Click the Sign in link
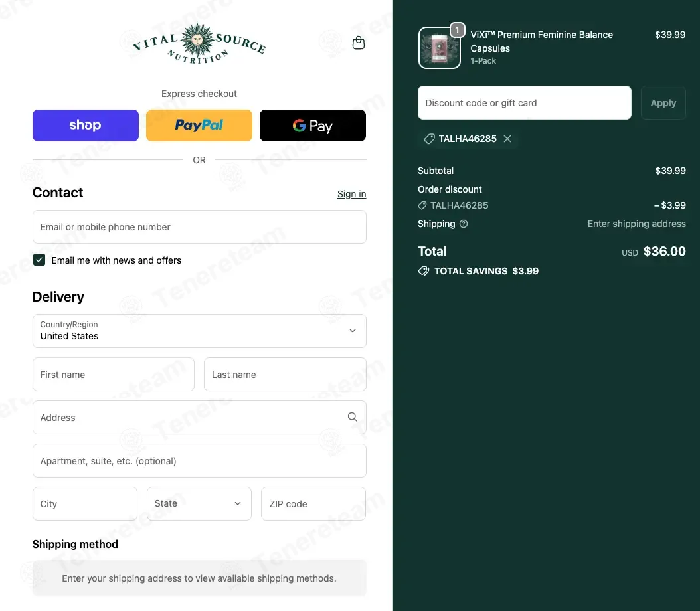 [352, 194]
